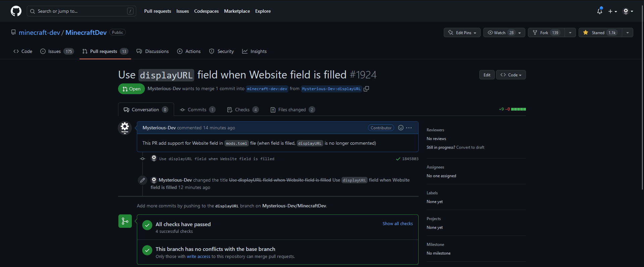Image resolution: width=644 pixels, height=267 pixels.
Task: Open the Actions tab
Action: click(189, 51)
